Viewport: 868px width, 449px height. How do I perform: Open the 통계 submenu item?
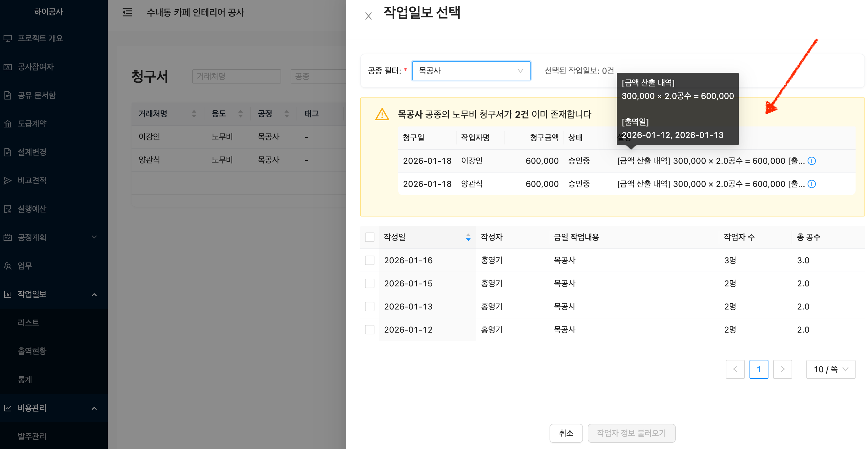click(x=25, y=379)
